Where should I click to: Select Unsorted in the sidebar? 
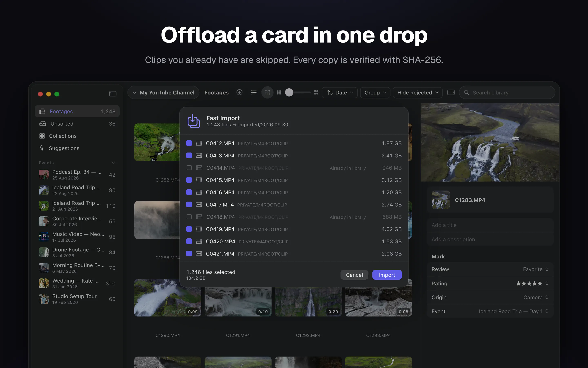pos(77,124)
